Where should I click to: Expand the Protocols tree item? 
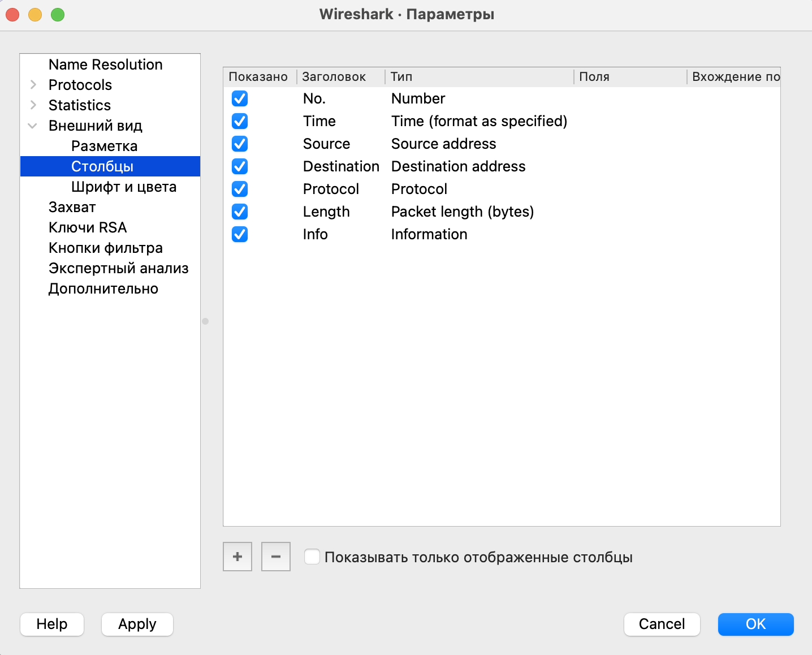[33, 85]
